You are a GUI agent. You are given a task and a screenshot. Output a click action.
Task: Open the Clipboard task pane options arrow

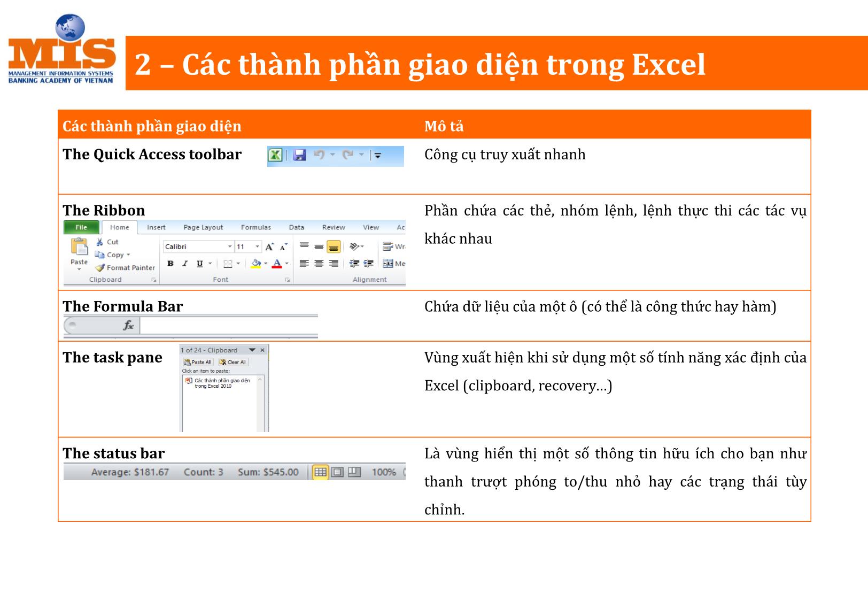click(x=252, y=350)
